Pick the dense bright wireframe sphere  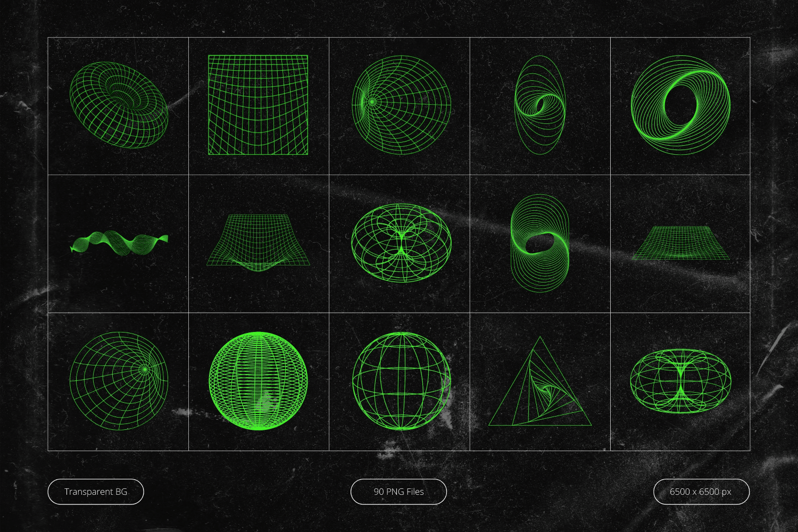258,381
